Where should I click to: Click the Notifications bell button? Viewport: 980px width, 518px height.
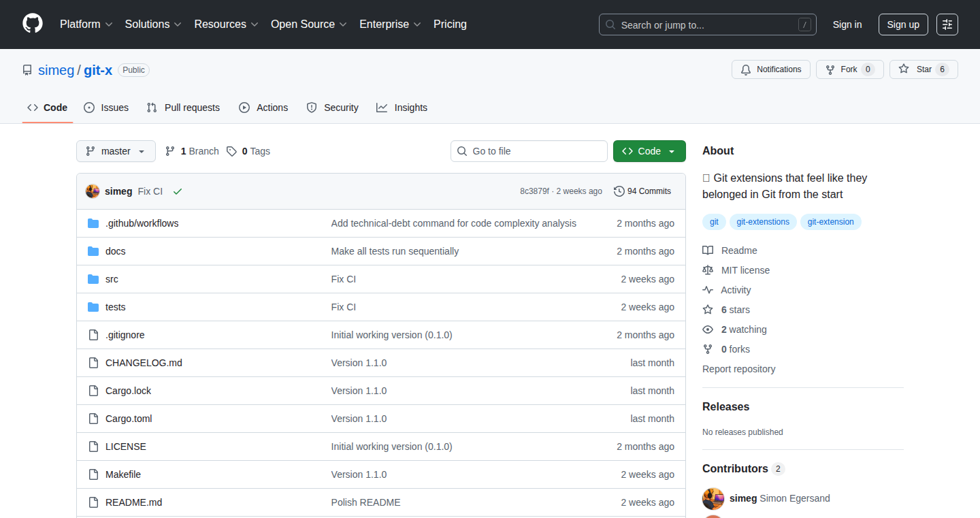tap(771, 69)
